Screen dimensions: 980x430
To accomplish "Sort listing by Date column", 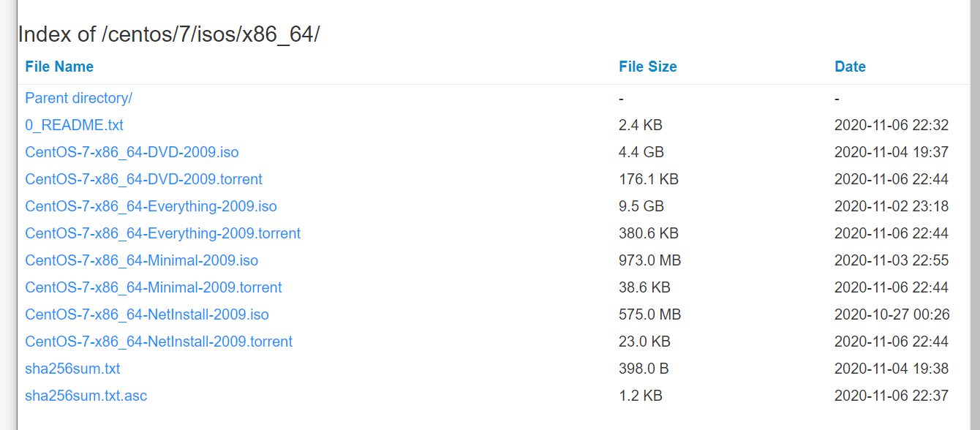I will (x=850, y=67).
